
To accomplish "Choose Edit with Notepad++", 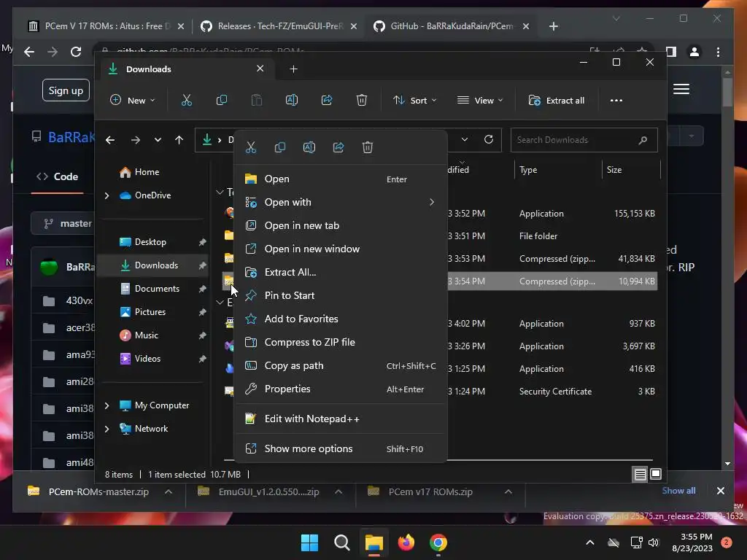I will tap(341, 419).
